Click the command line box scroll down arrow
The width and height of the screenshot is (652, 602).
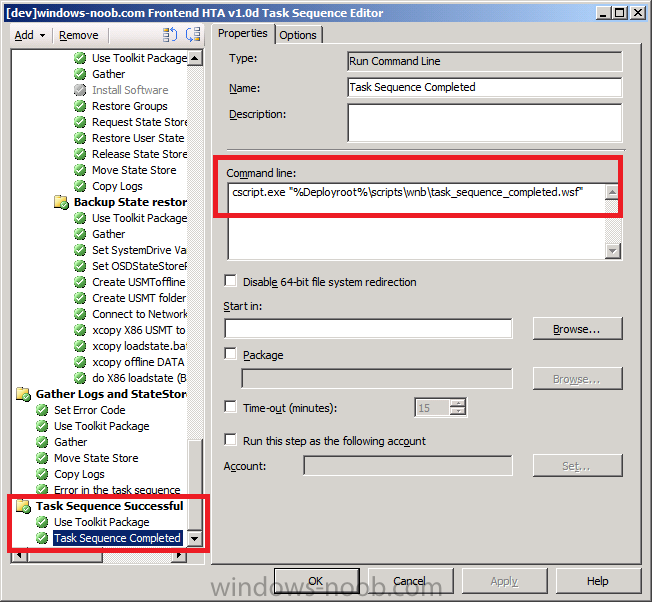coord(612,251)
